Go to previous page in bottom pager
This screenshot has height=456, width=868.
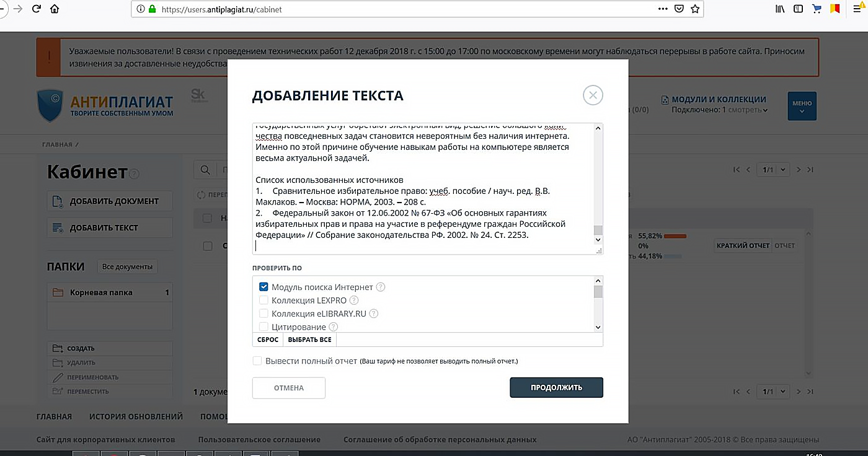748,392
